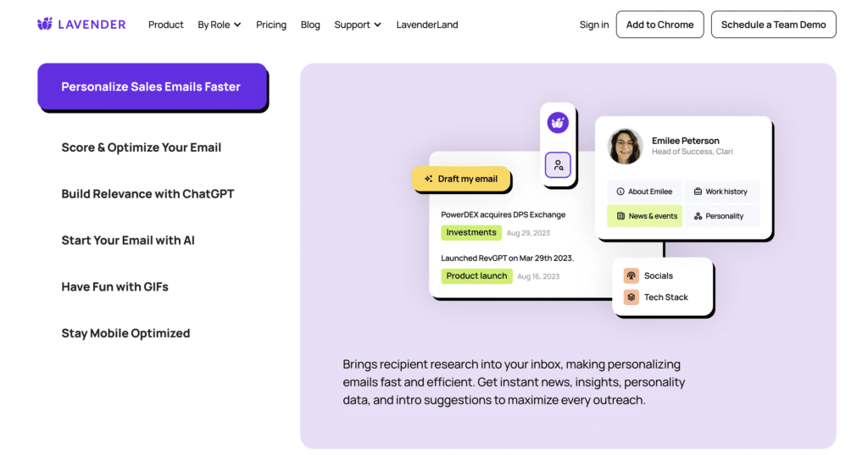This screenshot has height=455, width=868.
Task: Click the personality icon beside Personality
Action: [698, 216]
